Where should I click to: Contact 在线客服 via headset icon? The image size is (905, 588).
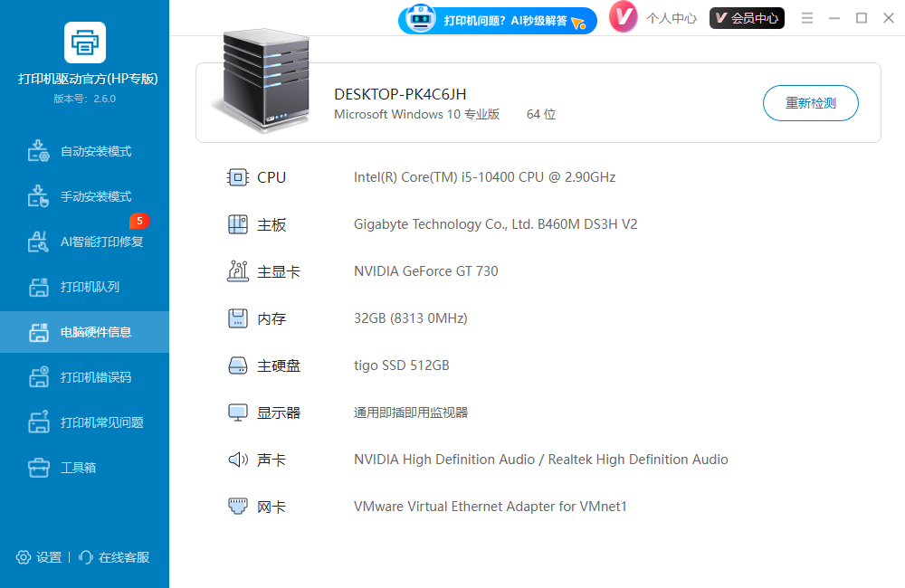pyautogui.click(x=86, y=557)
